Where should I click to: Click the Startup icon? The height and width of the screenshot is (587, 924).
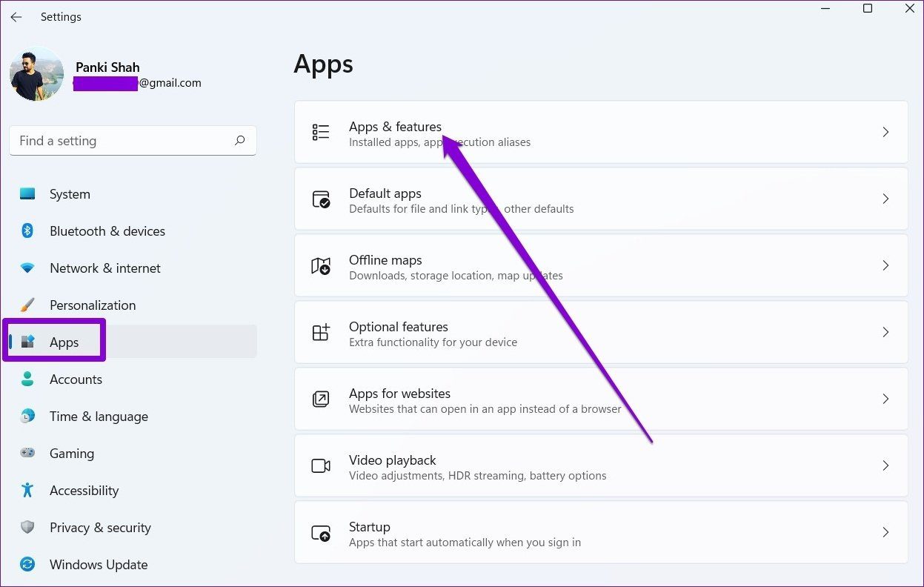coord(321,532)
